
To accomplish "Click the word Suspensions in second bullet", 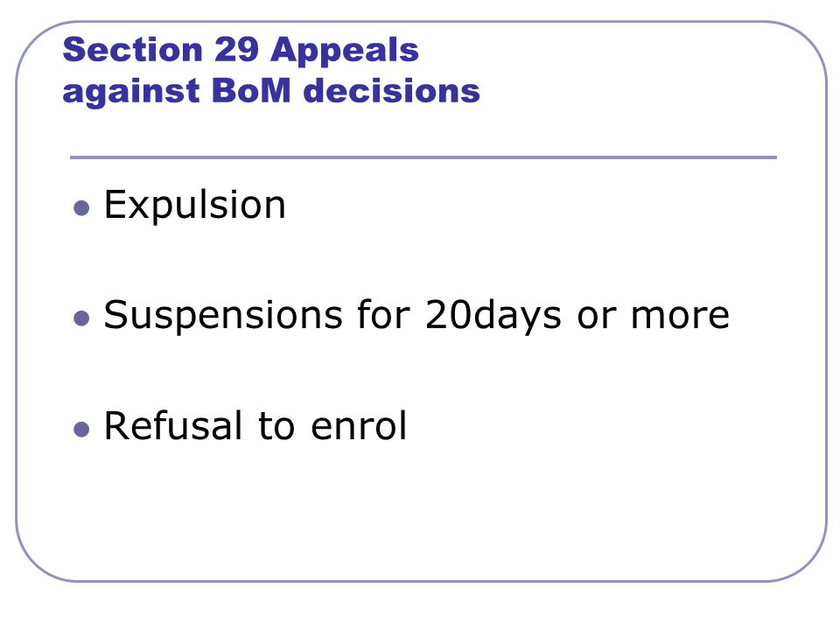I will click(x=223, y=316).
